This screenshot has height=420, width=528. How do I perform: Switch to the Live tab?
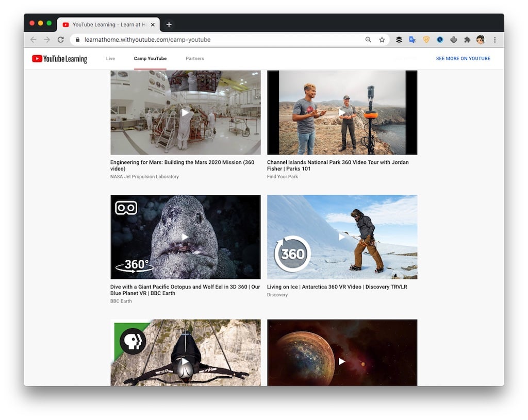[110, 59]
